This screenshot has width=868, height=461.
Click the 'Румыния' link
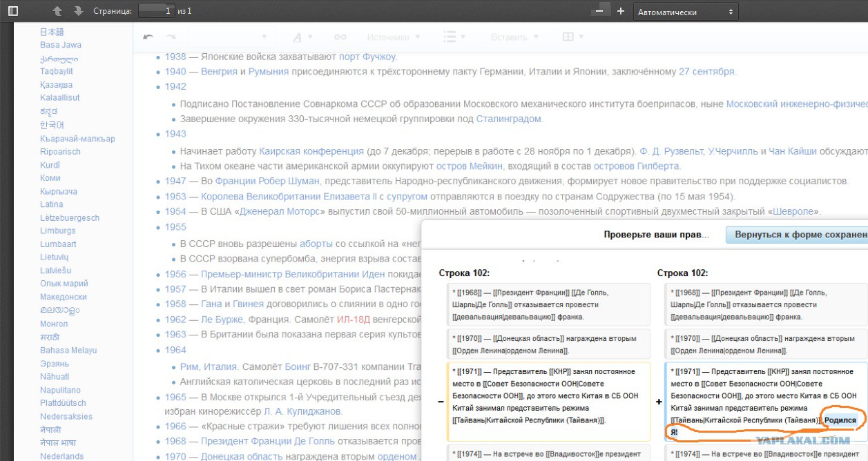[x=269, y=71]
